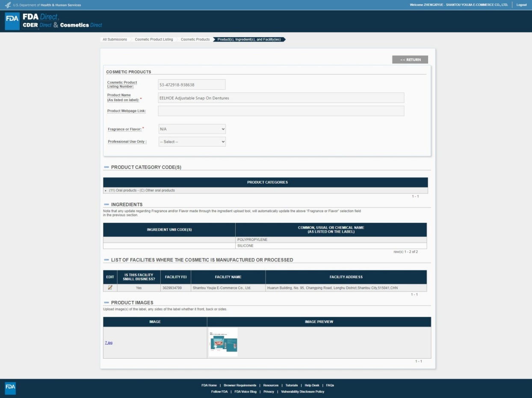
Task: Collapse the Product Images section
Action: pos(106,303)
